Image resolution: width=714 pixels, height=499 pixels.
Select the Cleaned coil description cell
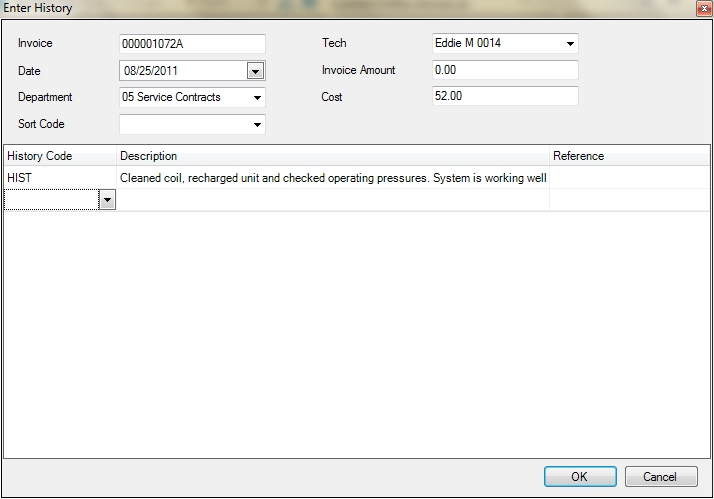(x=333, y=178)
